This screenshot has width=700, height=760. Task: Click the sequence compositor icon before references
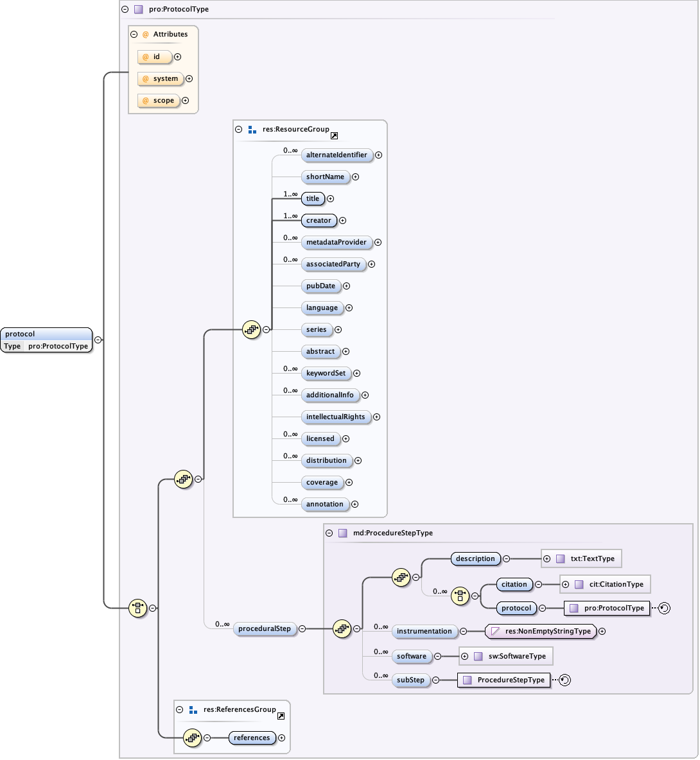[192, 738]
